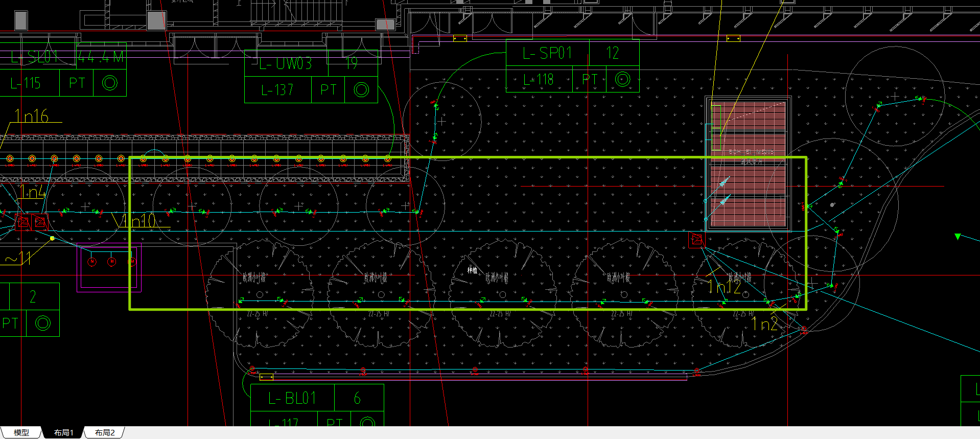The height and width of the screenshot is (439, 980).
Task: Select the red hatched rectangular block
Action: coord(748,164)
